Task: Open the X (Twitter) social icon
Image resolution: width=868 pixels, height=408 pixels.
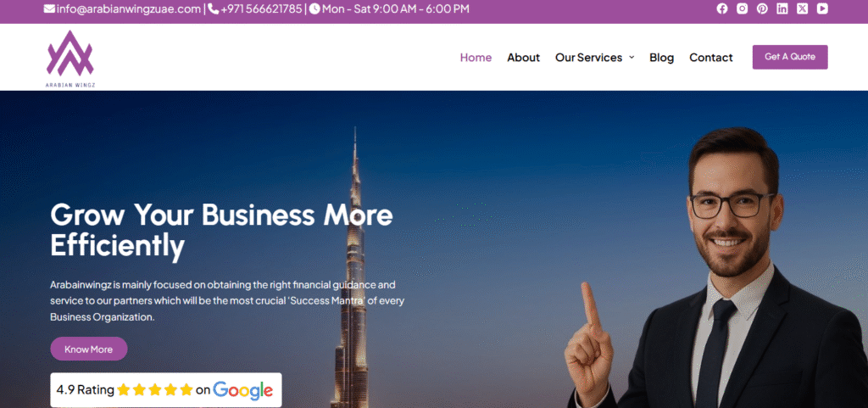Action: point(802,8)
